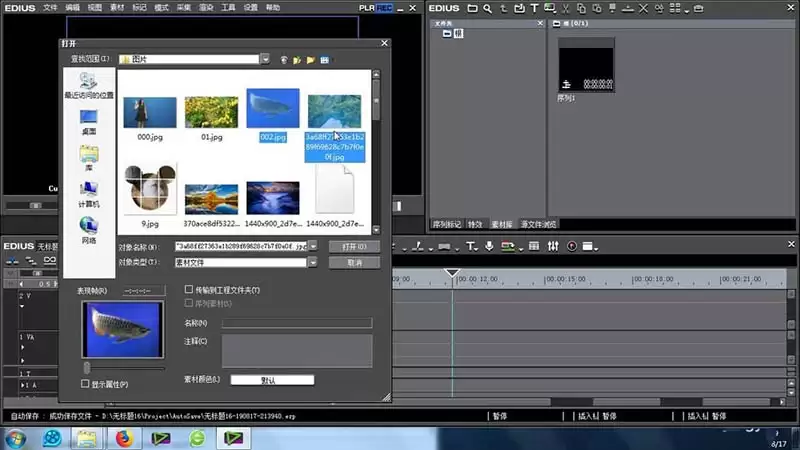Click the Cancel button in the dialog

coord(354,263)
